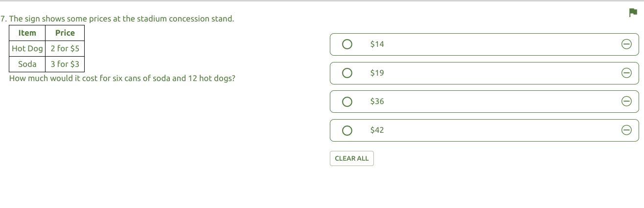644x208 pixels.
Task: Mark the $36 radio button
Action: pos(347,102)
